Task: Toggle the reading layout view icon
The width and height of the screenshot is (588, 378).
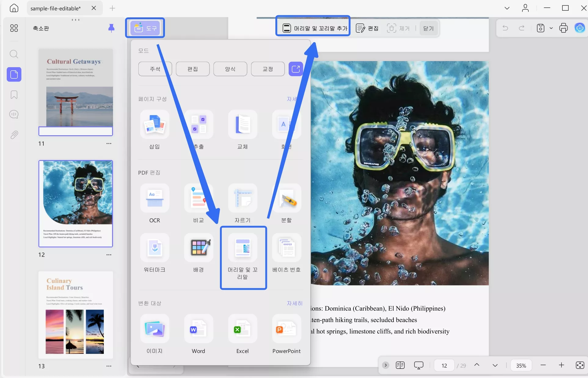Action: pos(400,365)
